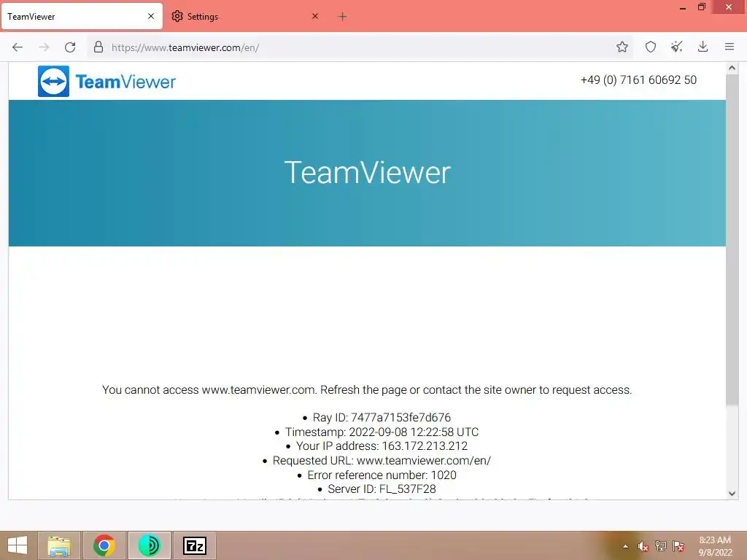Open the Action Center flag icon
Image resolution: width=747 pixels, height=560 pixels.
coord(678,546)
